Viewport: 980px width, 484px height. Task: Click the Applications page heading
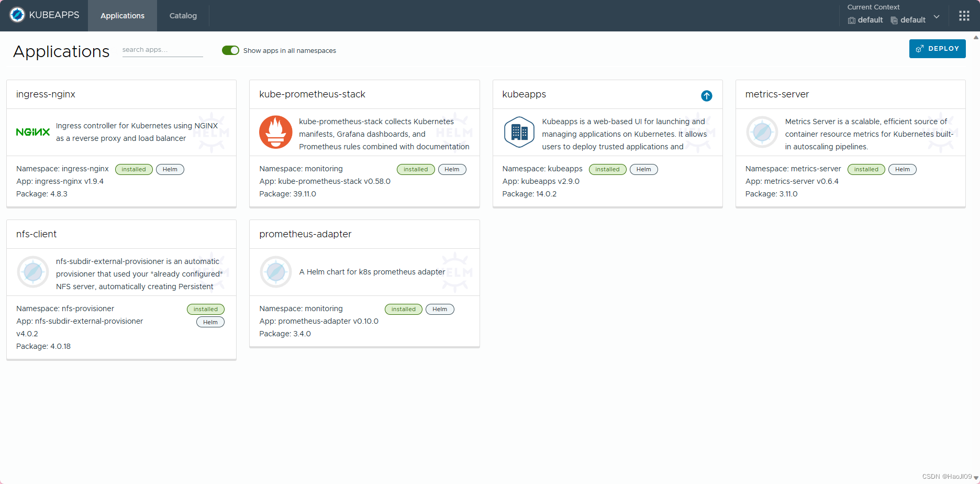pyautogui.click(x=61, y=51)
